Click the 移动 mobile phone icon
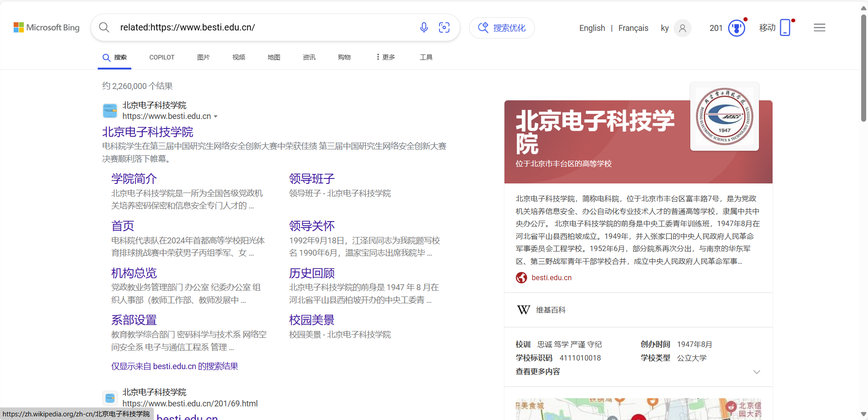Viewport: 868px width, 420px height. [785, 28]
